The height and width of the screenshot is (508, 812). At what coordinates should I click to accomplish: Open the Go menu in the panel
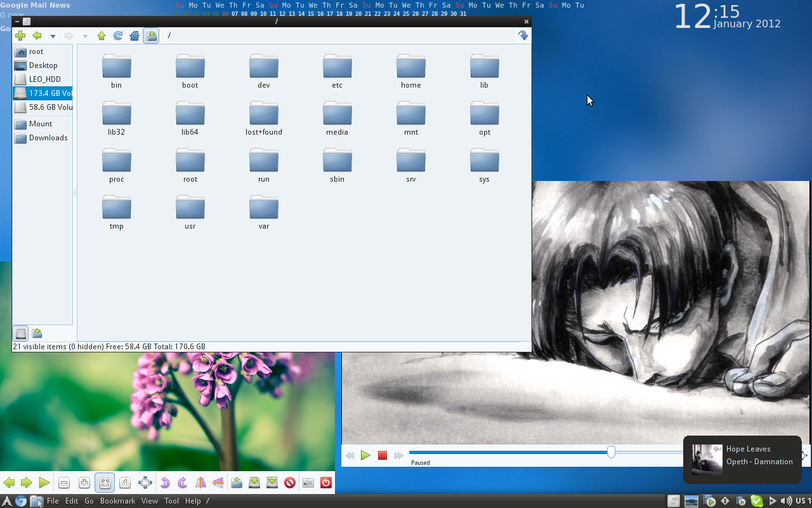click(89, 501)
